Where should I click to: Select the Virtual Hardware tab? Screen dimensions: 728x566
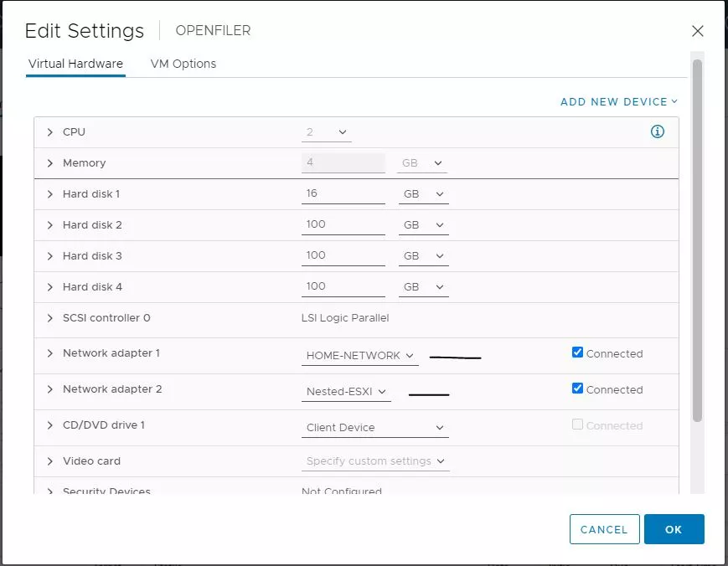tap(75, 64)
